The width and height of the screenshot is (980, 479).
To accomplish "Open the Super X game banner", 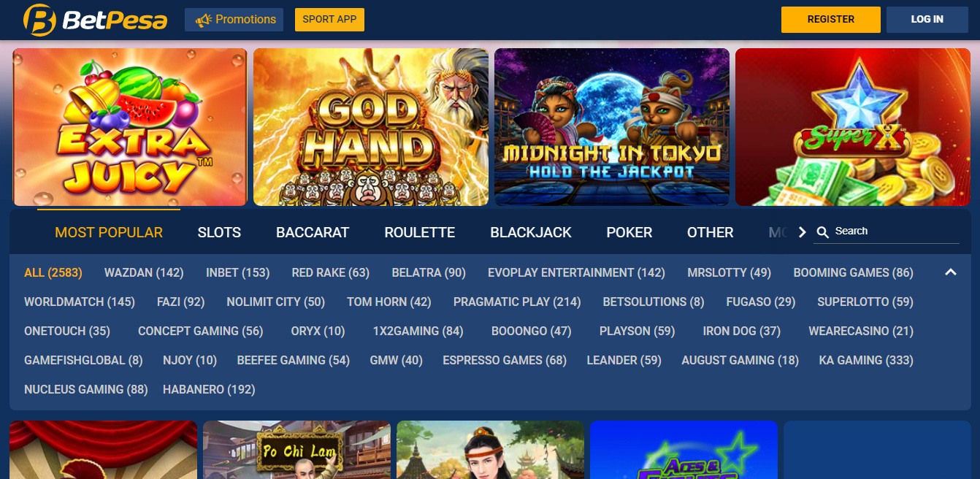I will (x=853, y=127).
